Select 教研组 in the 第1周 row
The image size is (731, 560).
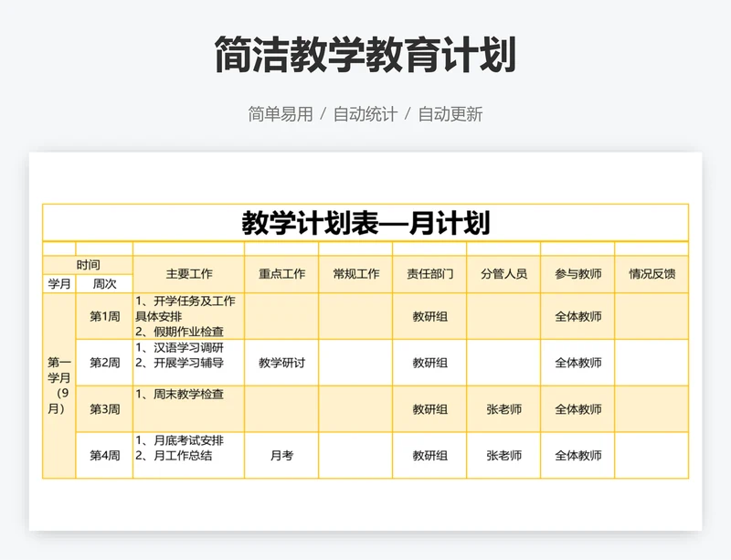(429, 316)
